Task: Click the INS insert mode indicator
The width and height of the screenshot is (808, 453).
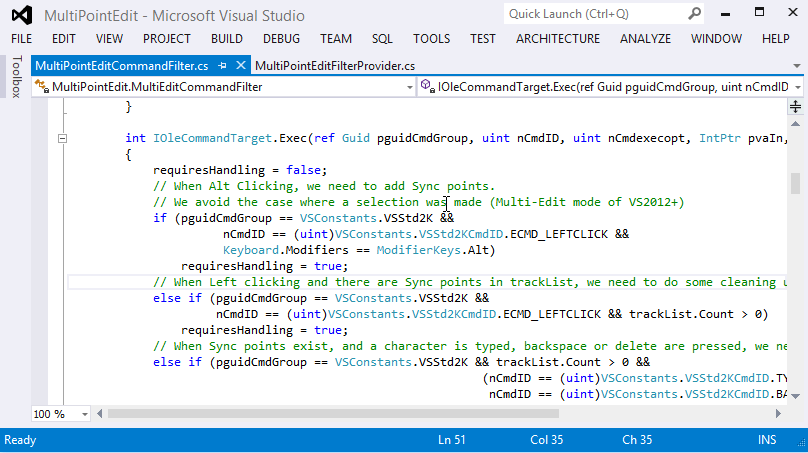Action: tap(767, 440)
